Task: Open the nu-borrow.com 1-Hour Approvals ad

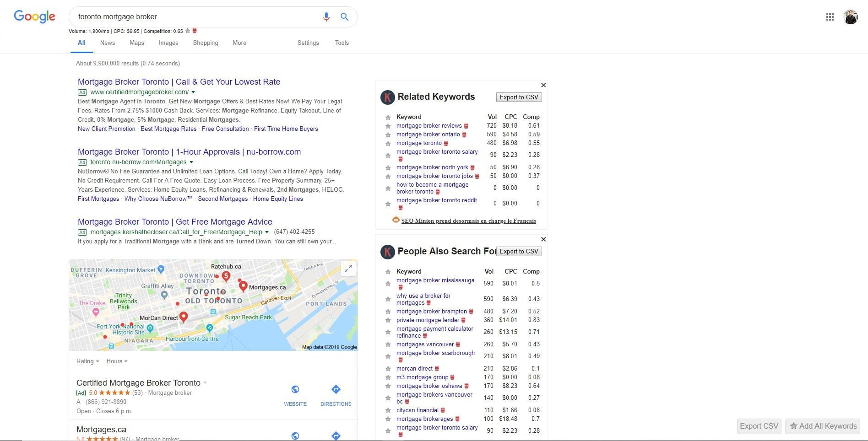Action: click(189, 152)
